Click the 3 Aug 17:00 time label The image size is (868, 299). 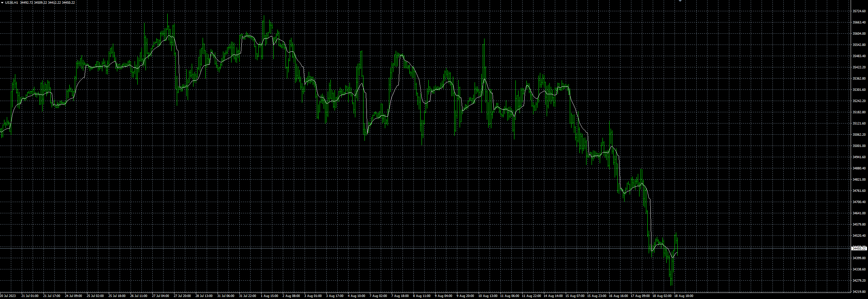pyautogui.click(x=335, y=296)
